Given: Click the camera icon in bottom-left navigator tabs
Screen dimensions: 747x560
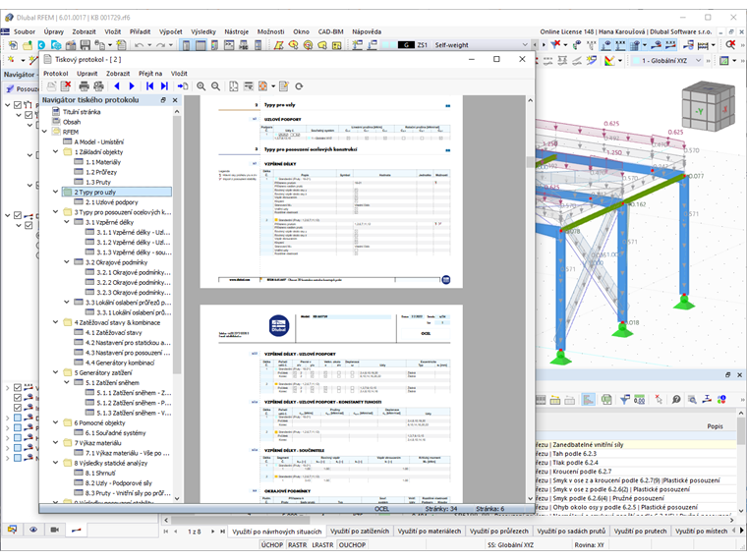Looking at the screenshot, I should [x=55, y=530].
